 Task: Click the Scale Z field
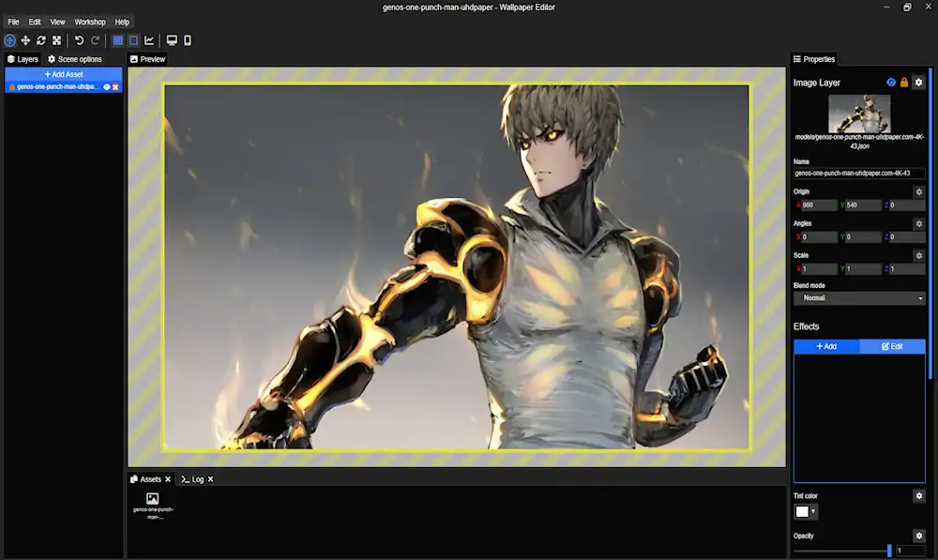pyautogui.click(x=907, y=269)
